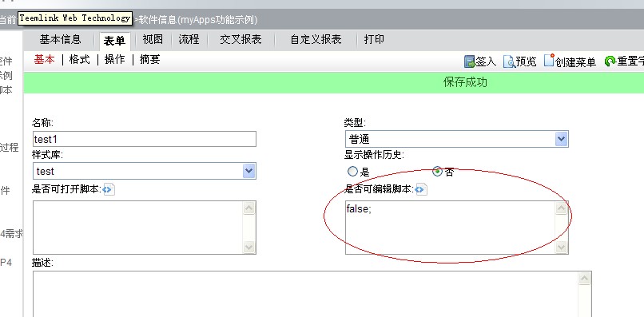Click the 保存成功 status message
This screenshot has width=644, height=317.
465,82
